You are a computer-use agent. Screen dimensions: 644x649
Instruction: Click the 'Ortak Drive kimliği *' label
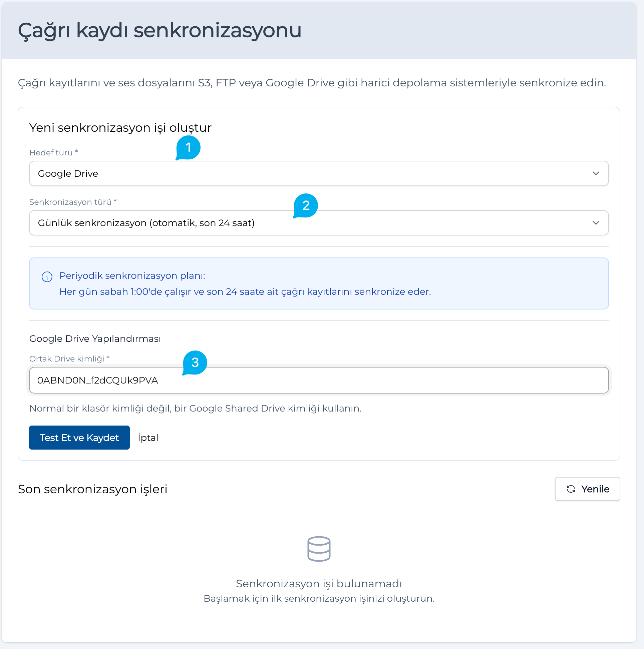[x=70, y=359]
